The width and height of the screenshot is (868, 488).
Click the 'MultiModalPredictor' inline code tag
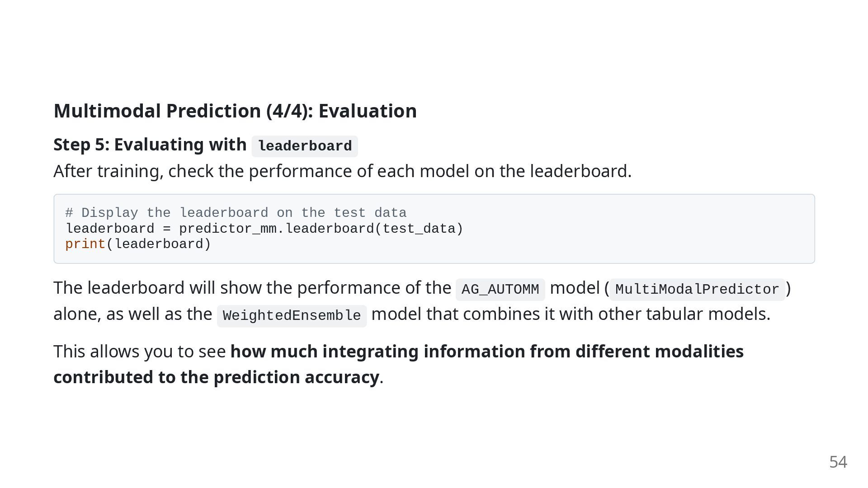(697, 289)
